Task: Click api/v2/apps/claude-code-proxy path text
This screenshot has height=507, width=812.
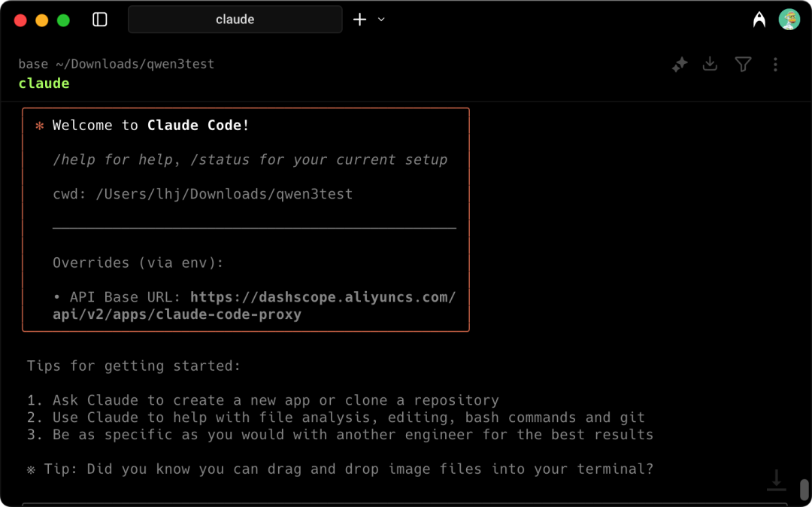Action: (177, 314)
